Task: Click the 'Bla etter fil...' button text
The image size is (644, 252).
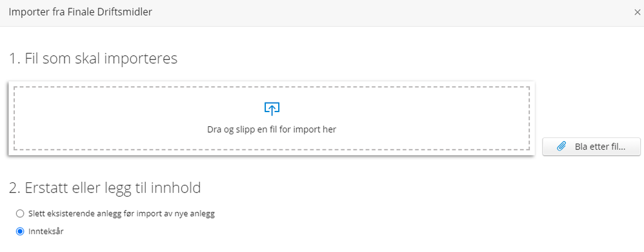Action: tap(600, 147)
